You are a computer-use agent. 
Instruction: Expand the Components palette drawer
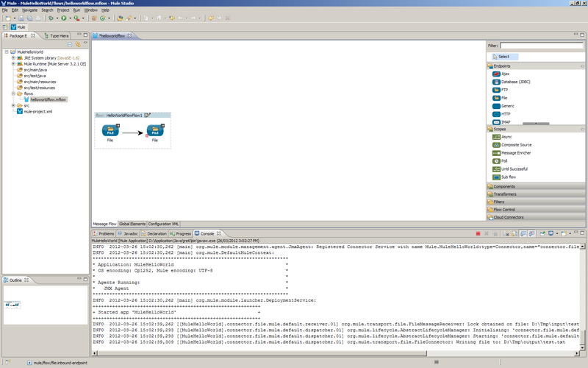tap(536, 186)
